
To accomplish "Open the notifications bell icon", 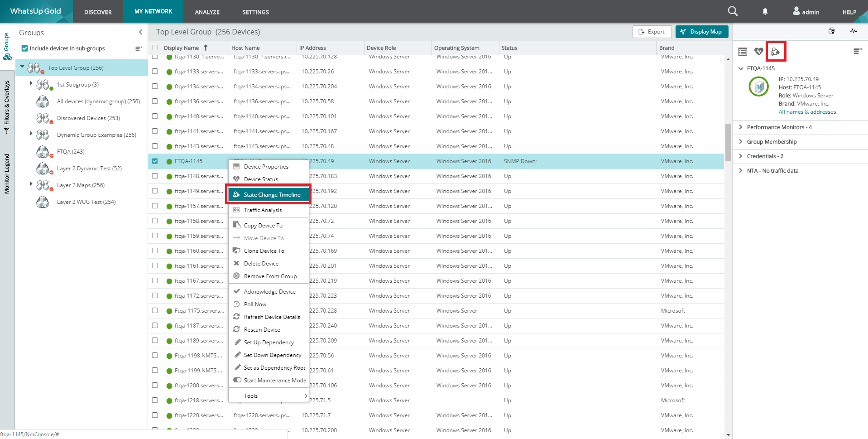I will pyautogui.click(x=765, y=12).
